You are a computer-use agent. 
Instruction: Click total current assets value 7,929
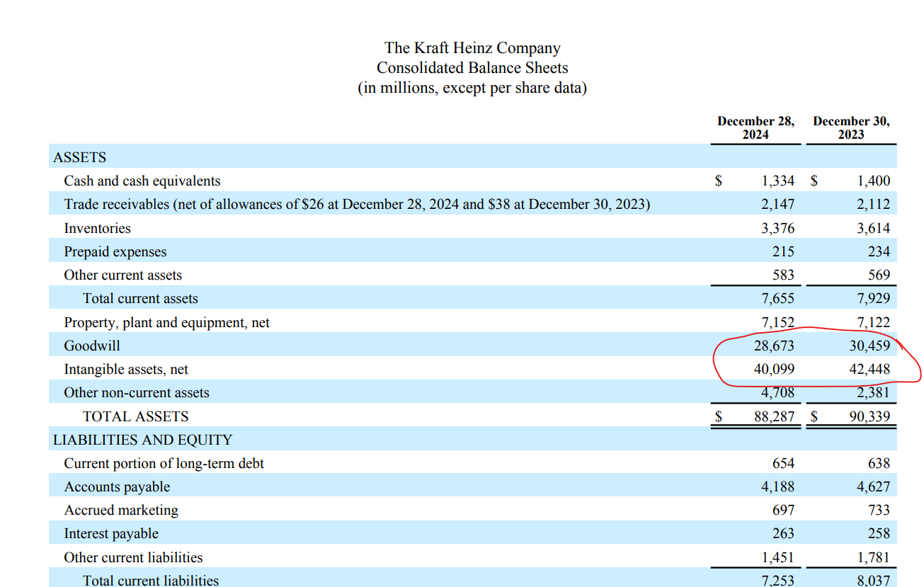pyautogui.click(x=874, y=298)
